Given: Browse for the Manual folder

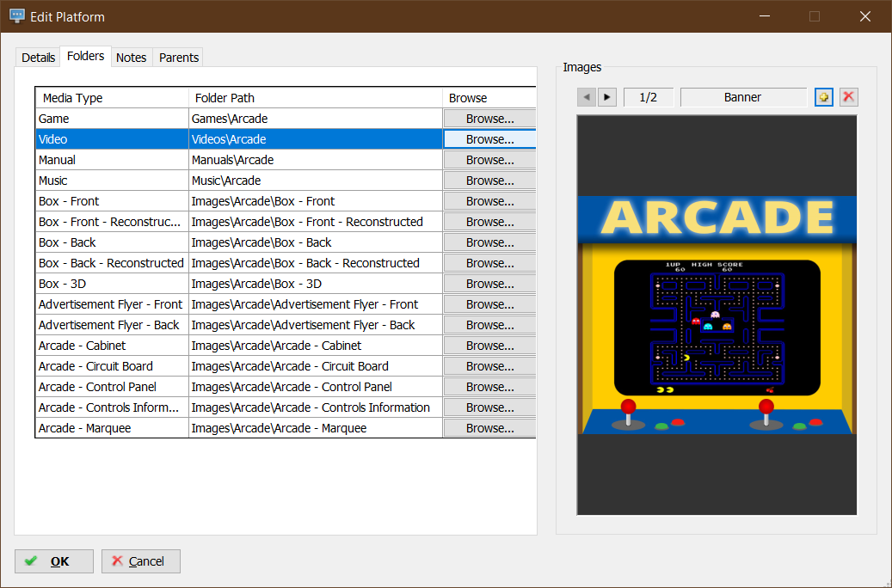Looking at the screenshot, I should point(489,160).
